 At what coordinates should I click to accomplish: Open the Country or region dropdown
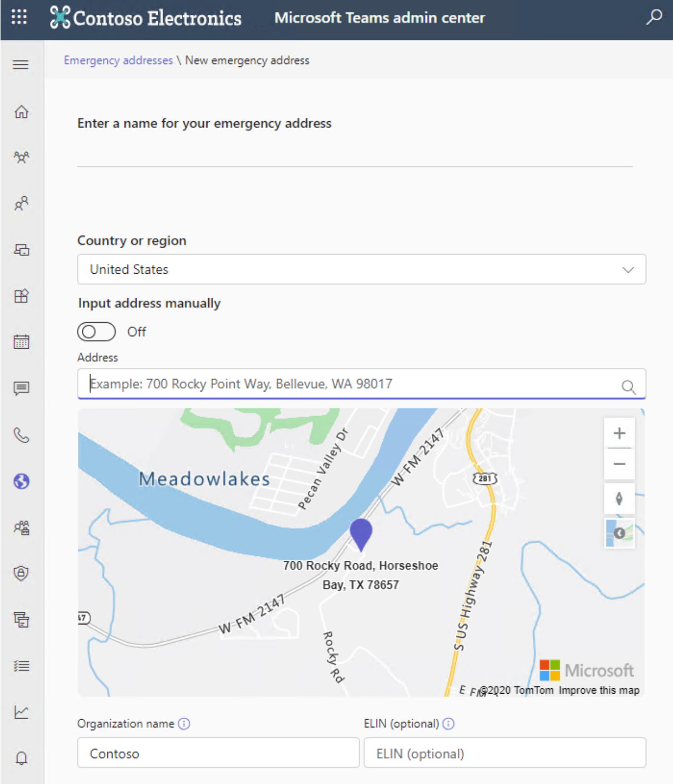[362, 269]
